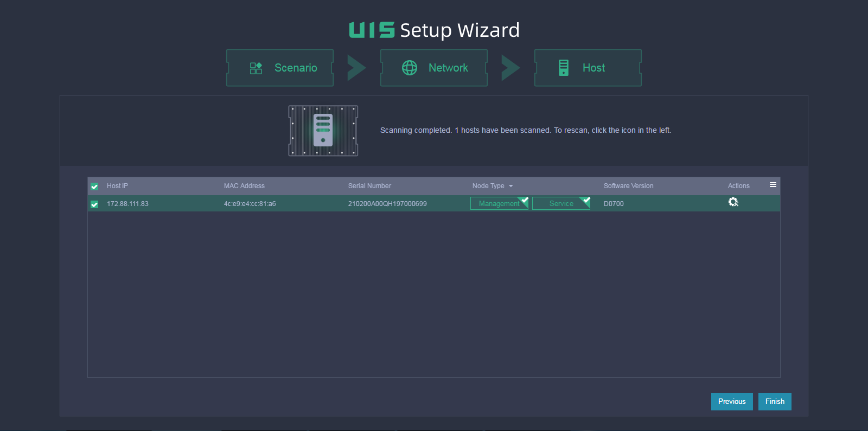Screen dimensions: 868x431
Task: Toggle the select-all hosts checkbox in header
Action: click(x=94, y=186)
